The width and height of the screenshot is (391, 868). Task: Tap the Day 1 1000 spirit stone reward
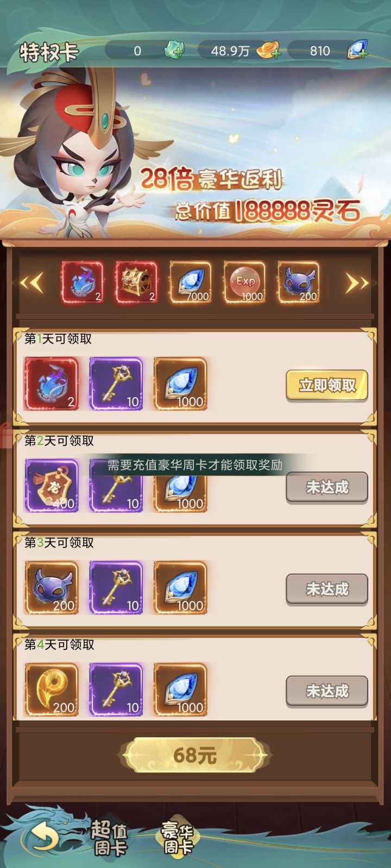(180, 384)
